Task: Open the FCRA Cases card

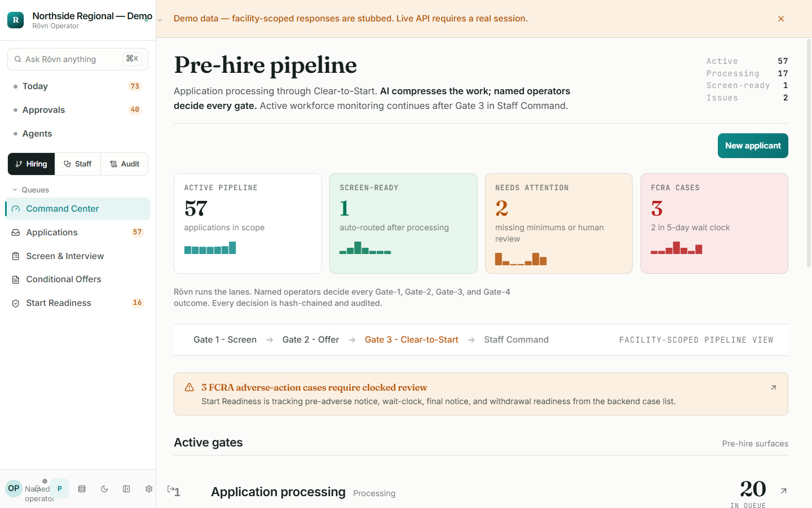Action: (x=714, y=224)
